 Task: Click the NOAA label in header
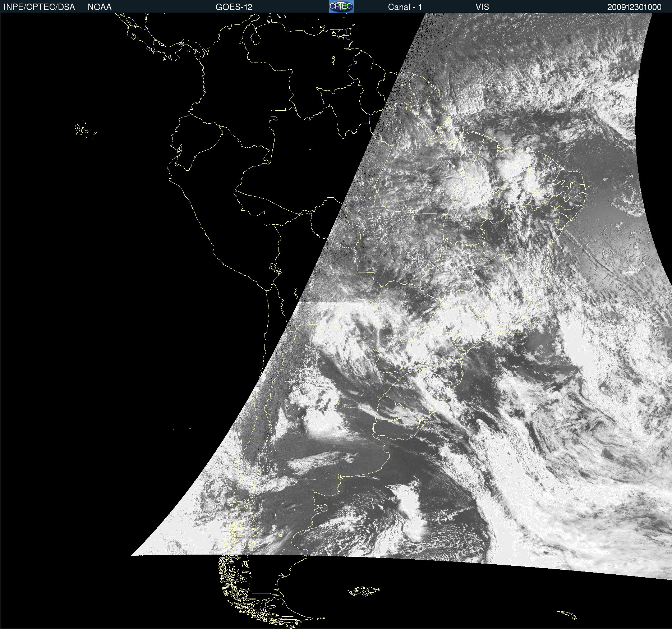click(100, 7)
